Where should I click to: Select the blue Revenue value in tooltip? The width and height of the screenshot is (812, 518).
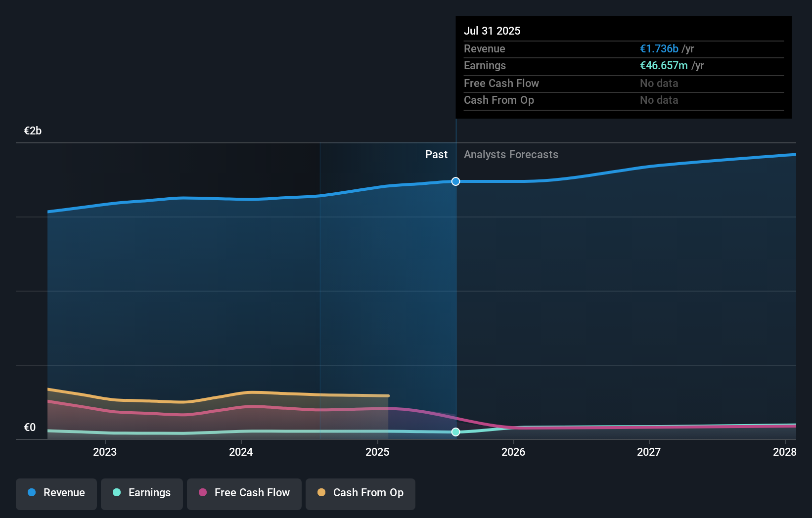659,48
